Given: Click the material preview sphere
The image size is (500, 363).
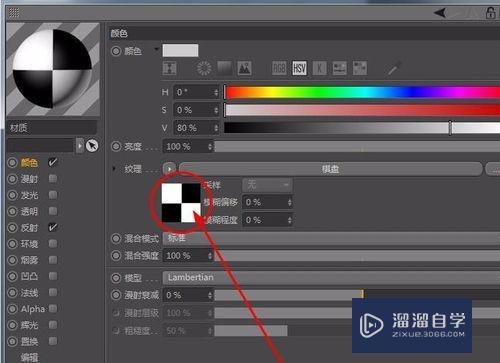Looking at the screenshot, I should [x=52, y=68].
